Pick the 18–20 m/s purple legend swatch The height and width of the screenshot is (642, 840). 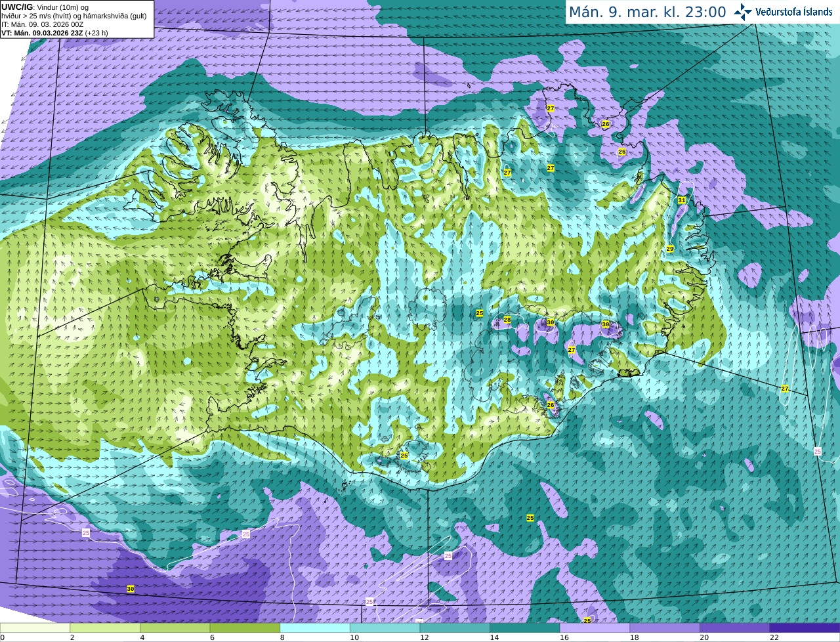pyautogui.click(x=665, y=628)
